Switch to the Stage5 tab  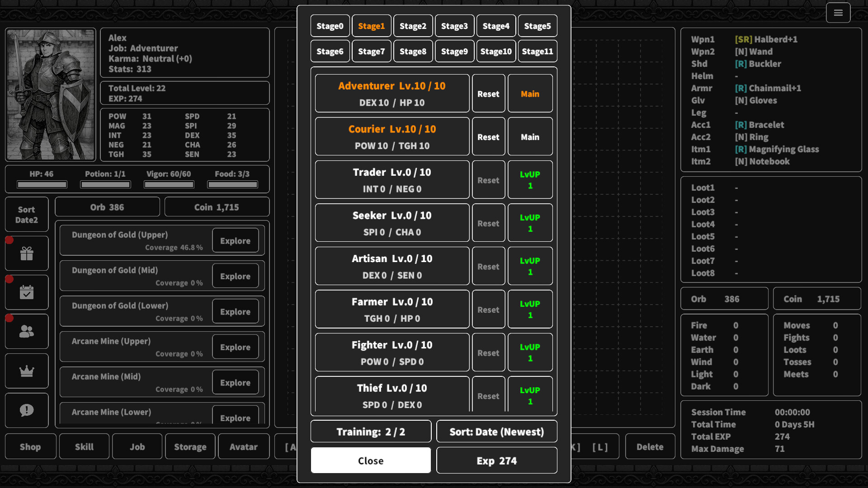538,26
